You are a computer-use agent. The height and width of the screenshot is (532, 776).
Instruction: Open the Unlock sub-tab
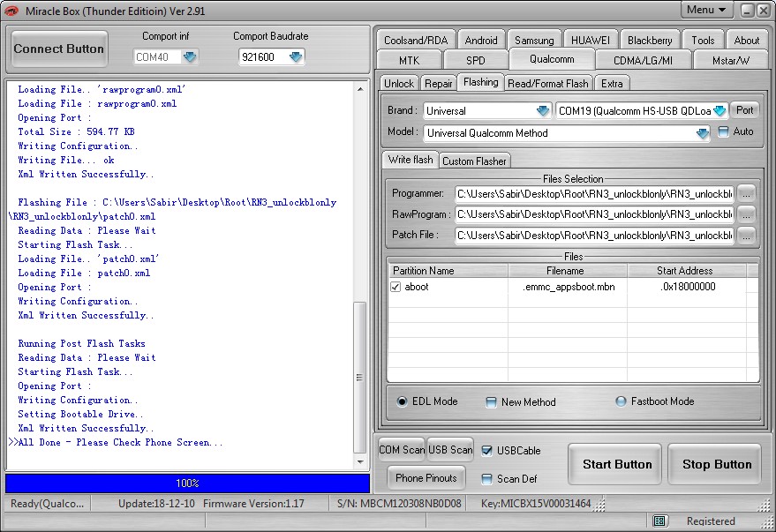tap(399, 84)
